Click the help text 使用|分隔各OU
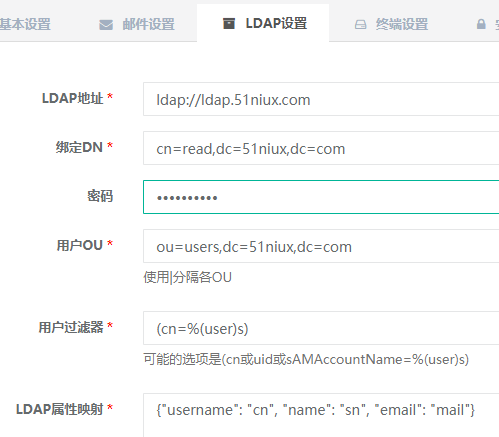Image resolution: width=499 pixels, height=437 pixels. click(187, 277)
